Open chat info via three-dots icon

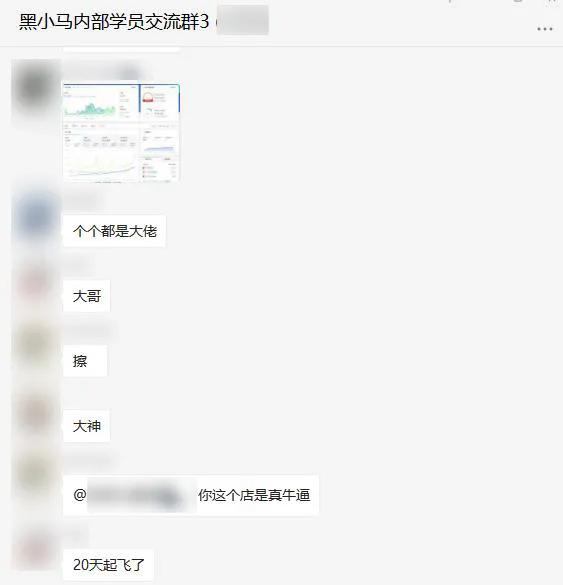click(x=544, y=29)
